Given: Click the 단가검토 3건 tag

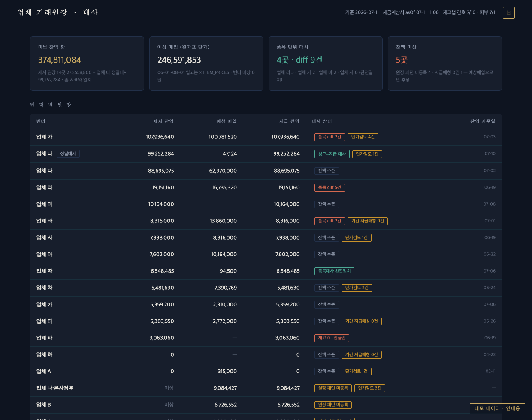Looking at the screenshot, I should click(370, 388).
